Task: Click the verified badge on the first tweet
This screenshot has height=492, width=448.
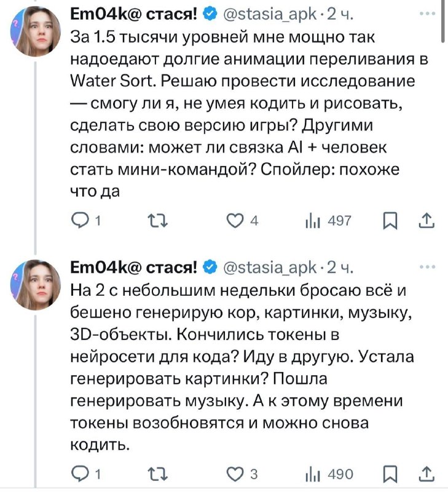Action: (210, 13)
